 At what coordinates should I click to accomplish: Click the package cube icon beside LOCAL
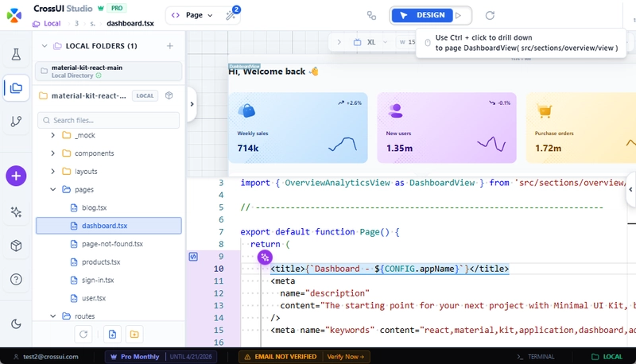(x=169, y=95)
